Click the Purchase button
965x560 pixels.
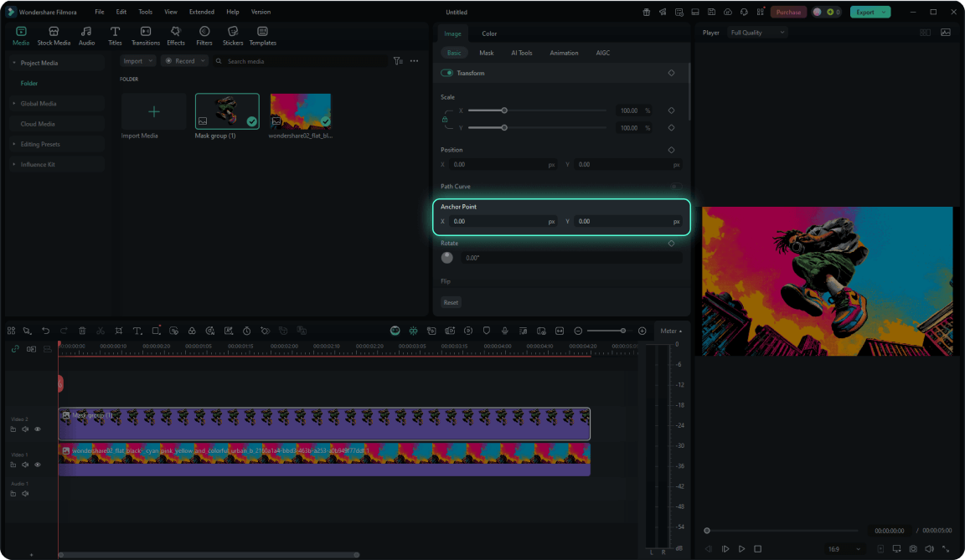click(x=788, y=12)
